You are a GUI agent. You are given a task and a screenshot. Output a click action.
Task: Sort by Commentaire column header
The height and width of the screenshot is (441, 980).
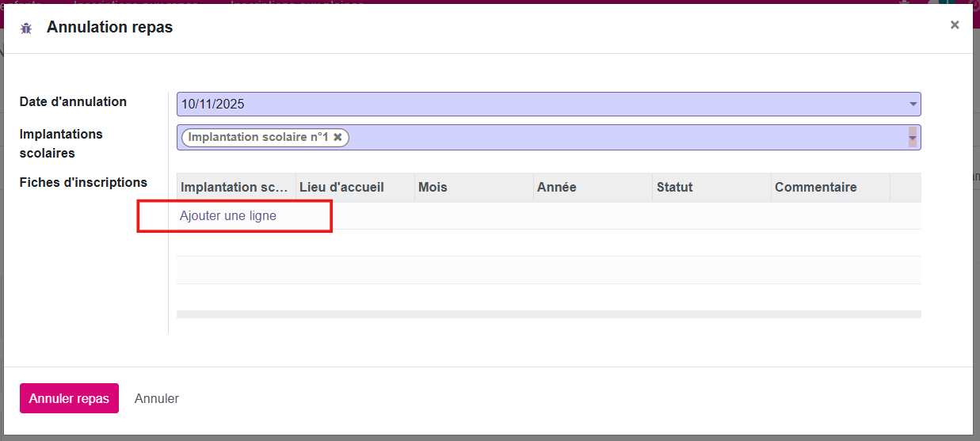pos(815,188)
